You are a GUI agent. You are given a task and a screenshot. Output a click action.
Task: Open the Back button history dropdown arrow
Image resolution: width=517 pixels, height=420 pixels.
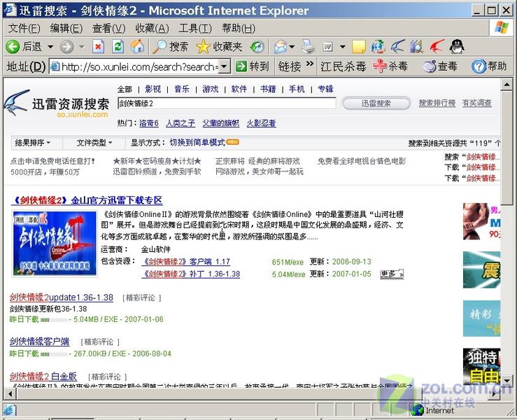50,47
